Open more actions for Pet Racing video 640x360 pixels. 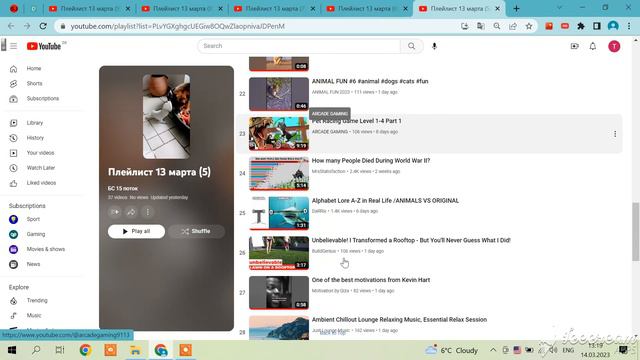(615, 134)
